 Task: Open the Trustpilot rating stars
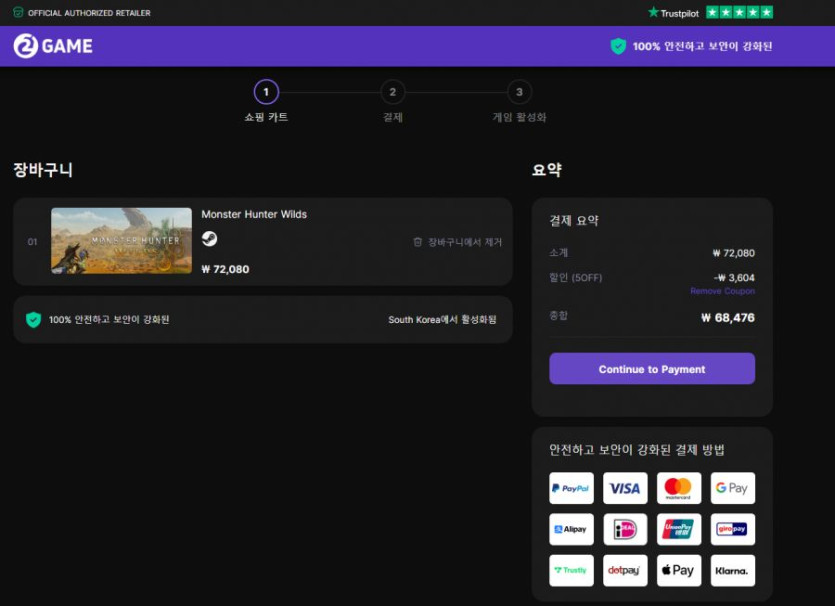coord(739,13)
